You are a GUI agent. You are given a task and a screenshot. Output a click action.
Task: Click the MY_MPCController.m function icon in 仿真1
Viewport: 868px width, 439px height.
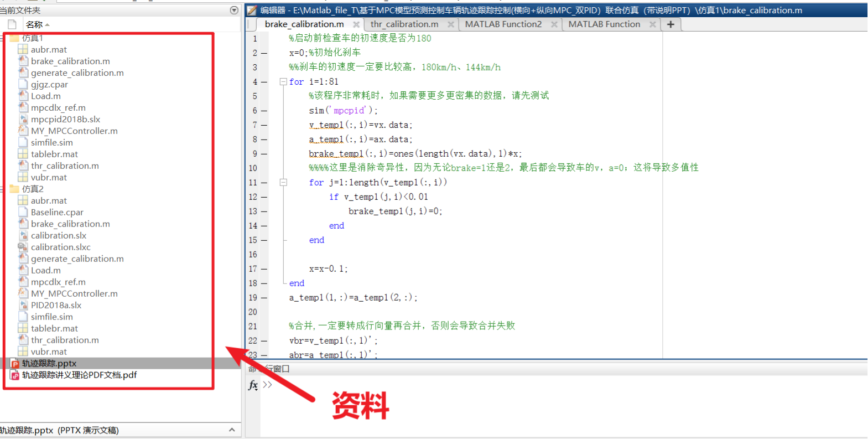point(23,131)
